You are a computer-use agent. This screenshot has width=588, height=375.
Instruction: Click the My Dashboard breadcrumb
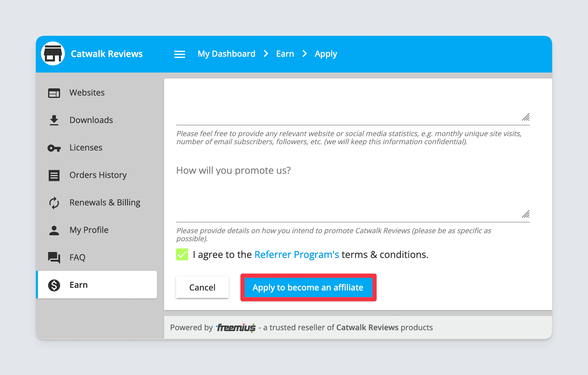pyautogui.click(x=226, y=54)
